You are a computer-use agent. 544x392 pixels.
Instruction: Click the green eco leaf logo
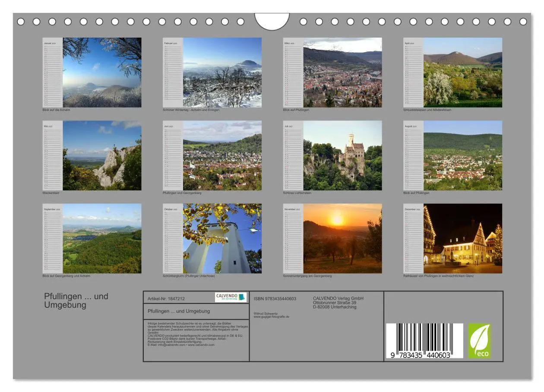[480, 341]
